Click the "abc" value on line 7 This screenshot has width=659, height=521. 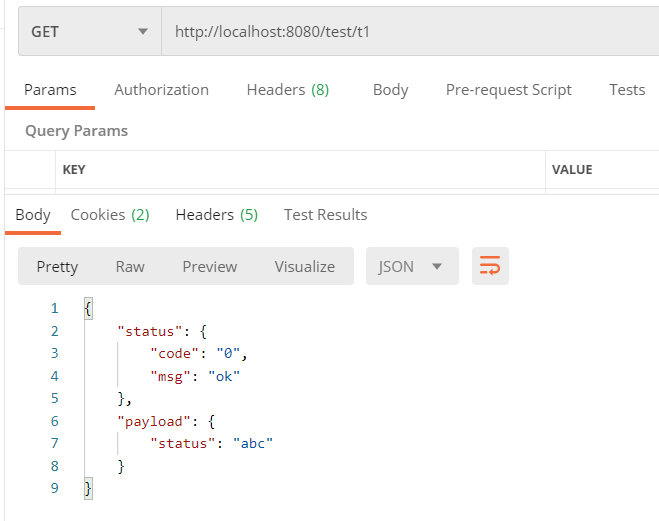(253, 444)
